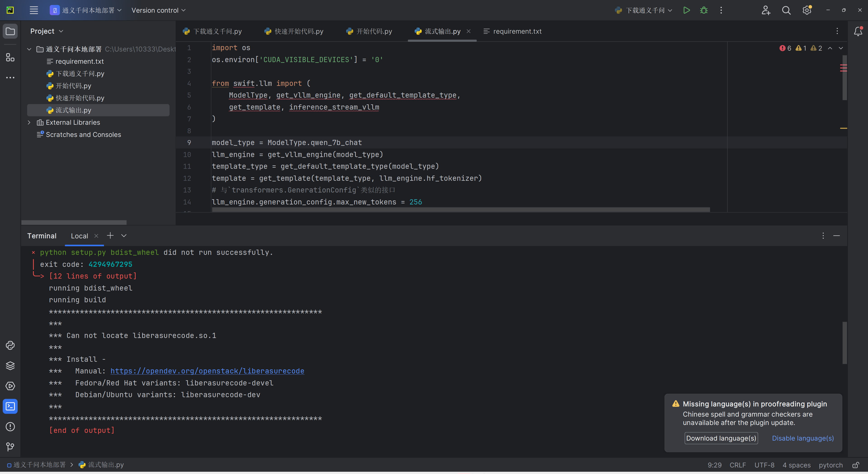Hide the Terminal panel
Viewport: 868px width, 474px height.
click(836, 235)
